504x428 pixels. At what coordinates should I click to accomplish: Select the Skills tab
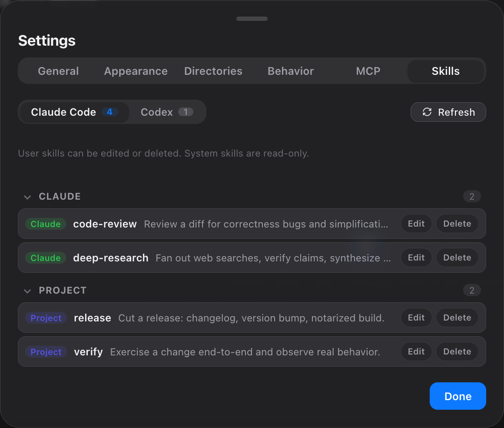[x=445, y=71]
